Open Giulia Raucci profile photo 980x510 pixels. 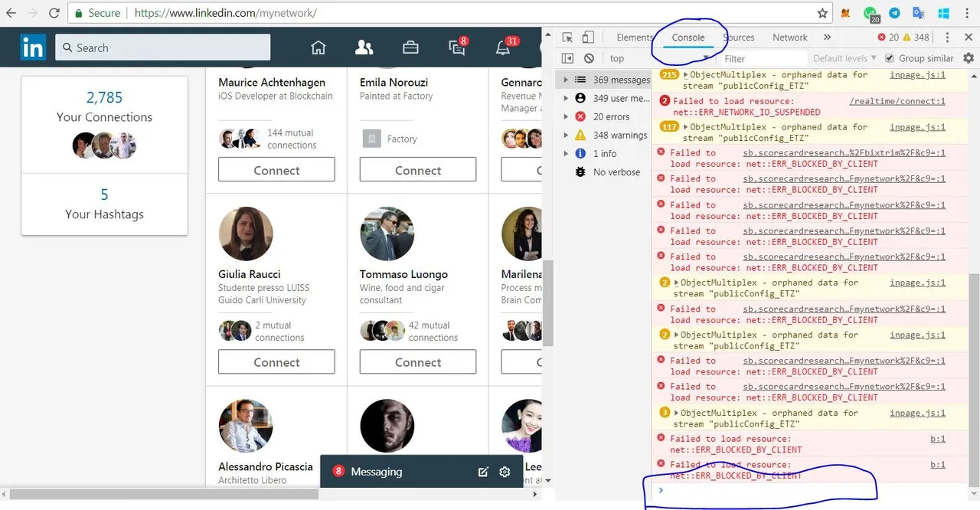(x=246, y=234)
